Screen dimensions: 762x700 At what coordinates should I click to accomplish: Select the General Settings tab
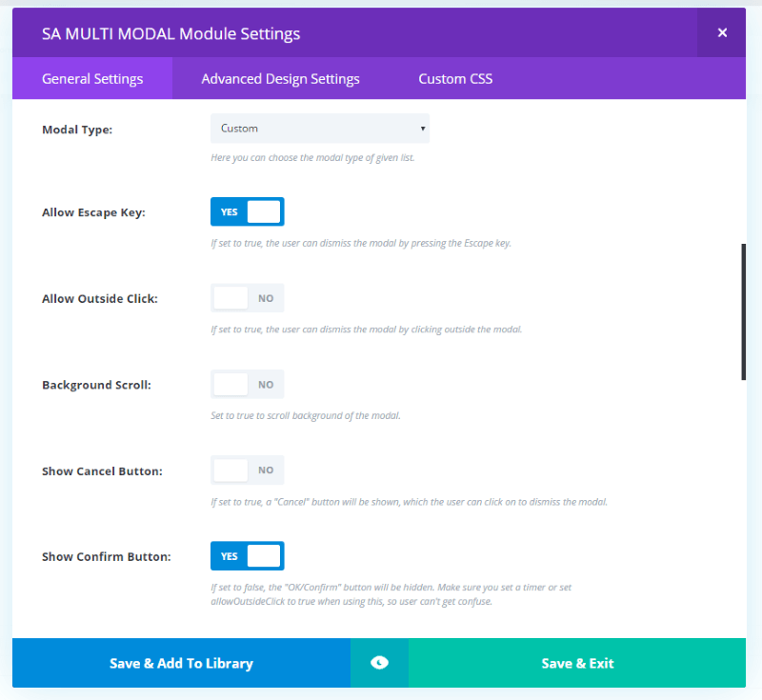92,79
